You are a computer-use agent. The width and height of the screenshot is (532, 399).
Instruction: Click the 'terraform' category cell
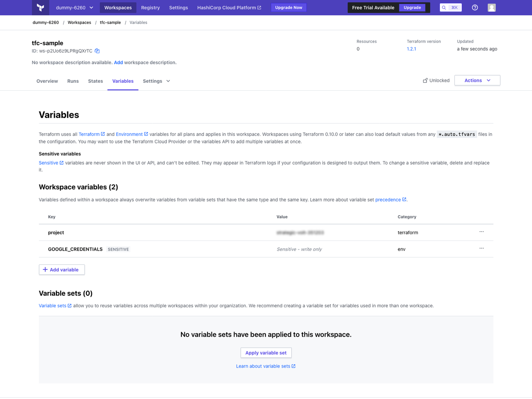point(408,232)
